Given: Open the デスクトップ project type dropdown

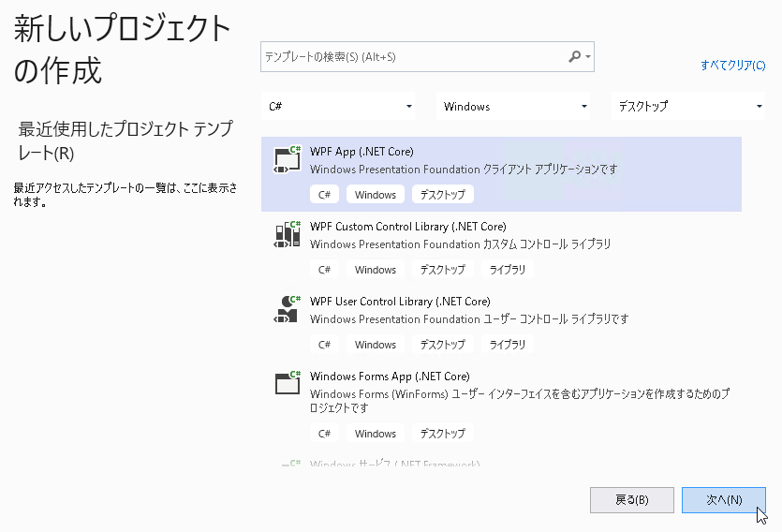Looking at the screenshot, I should (688, 106).
